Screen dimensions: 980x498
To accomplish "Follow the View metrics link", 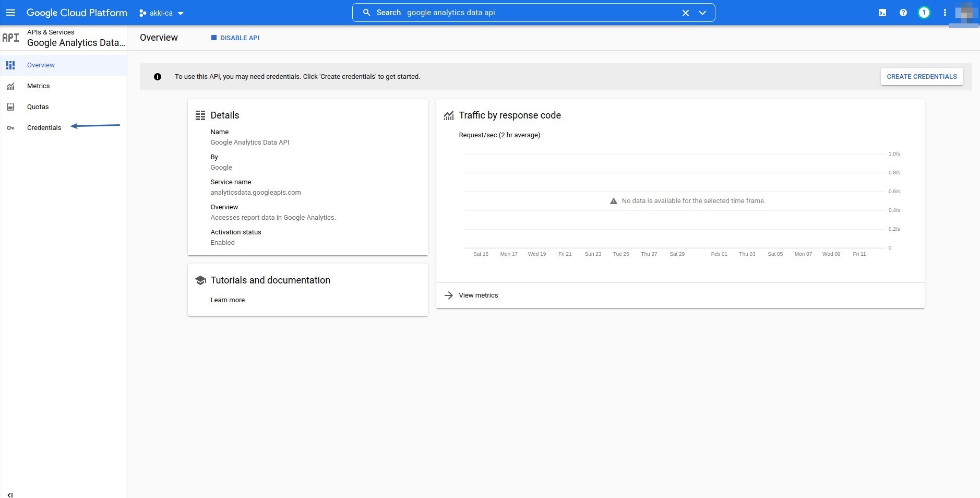I will pyautogui.click(x=478, y=295).
